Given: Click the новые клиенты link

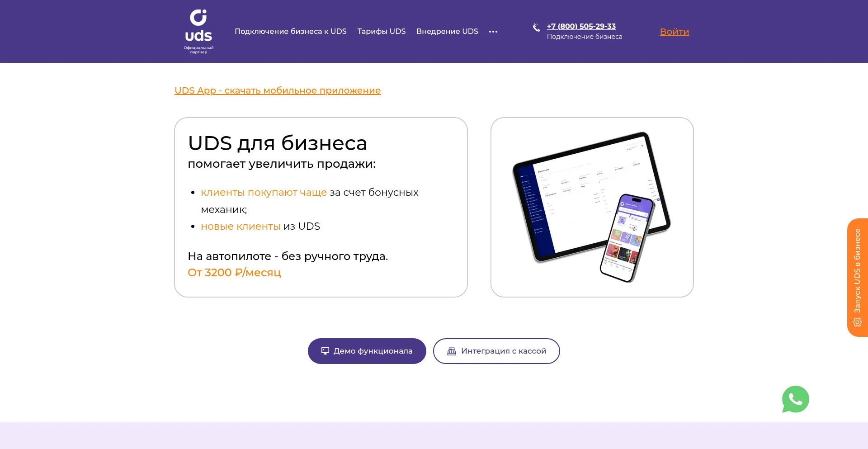Looking at the screenshot, I should 240,226.
